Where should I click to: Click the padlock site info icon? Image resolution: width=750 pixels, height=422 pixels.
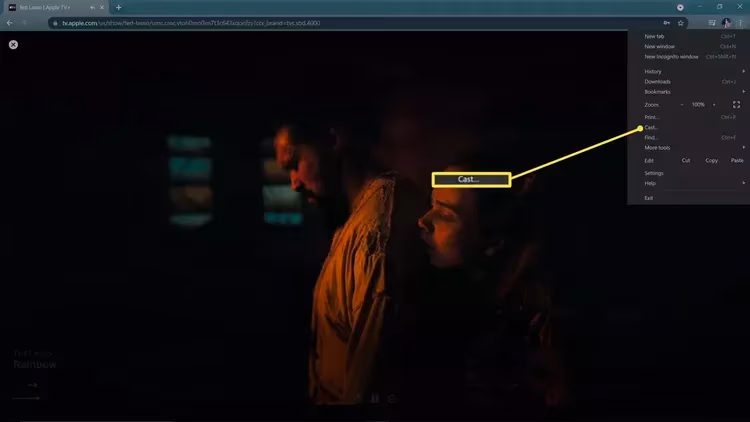tap(55, 23)
